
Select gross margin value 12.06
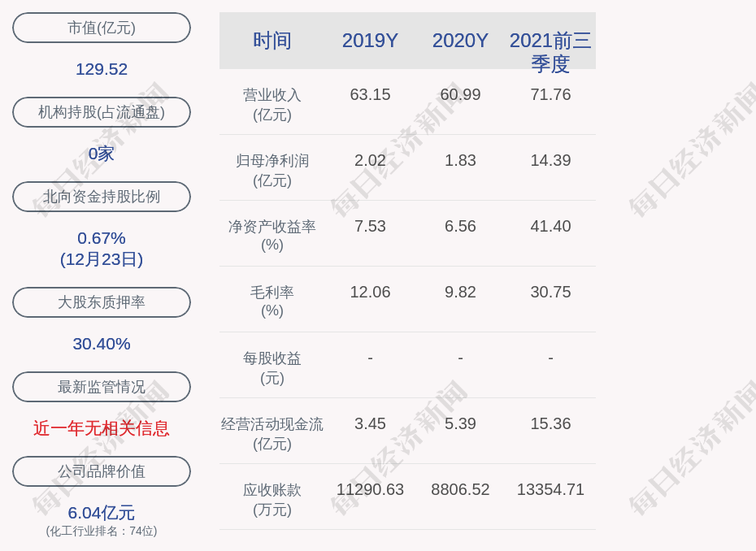(370, 292)
